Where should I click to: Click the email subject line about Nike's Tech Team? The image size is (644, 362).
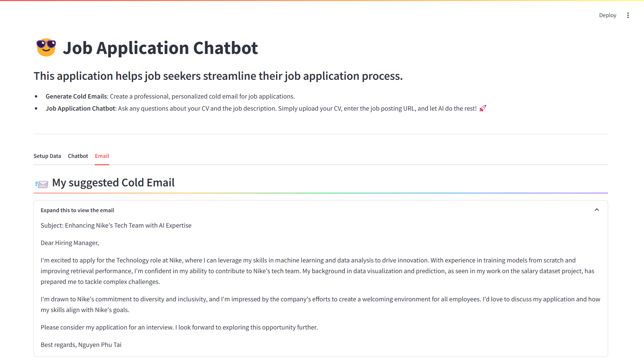(116, 226)
